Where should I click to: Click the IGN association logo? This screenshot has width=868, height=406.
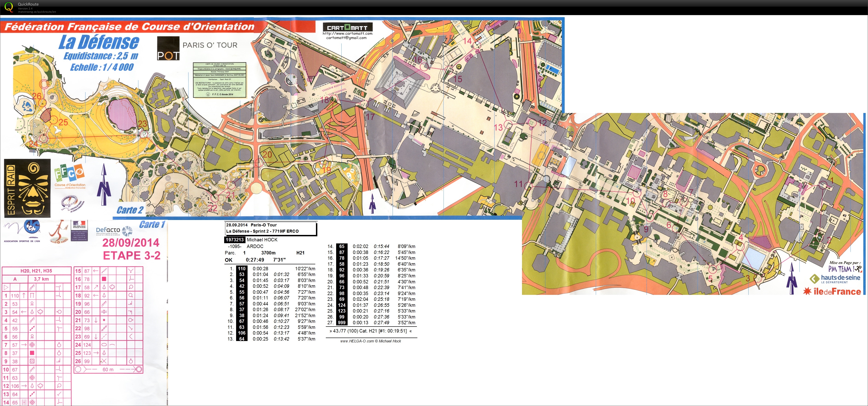click(22, 231)
